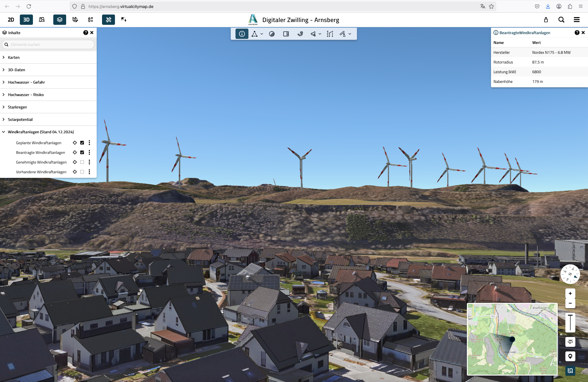
Task: Uncheck Geplante Windkraftanlagen layer
Action: [82, 143]
